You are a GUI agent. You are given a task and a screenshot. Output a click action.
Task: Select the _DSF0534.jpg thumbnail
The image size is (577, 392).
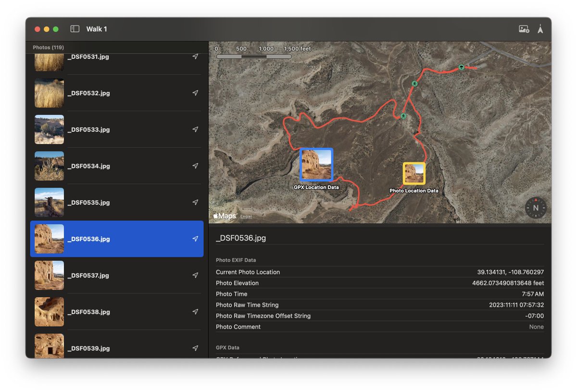click(49, 166)
